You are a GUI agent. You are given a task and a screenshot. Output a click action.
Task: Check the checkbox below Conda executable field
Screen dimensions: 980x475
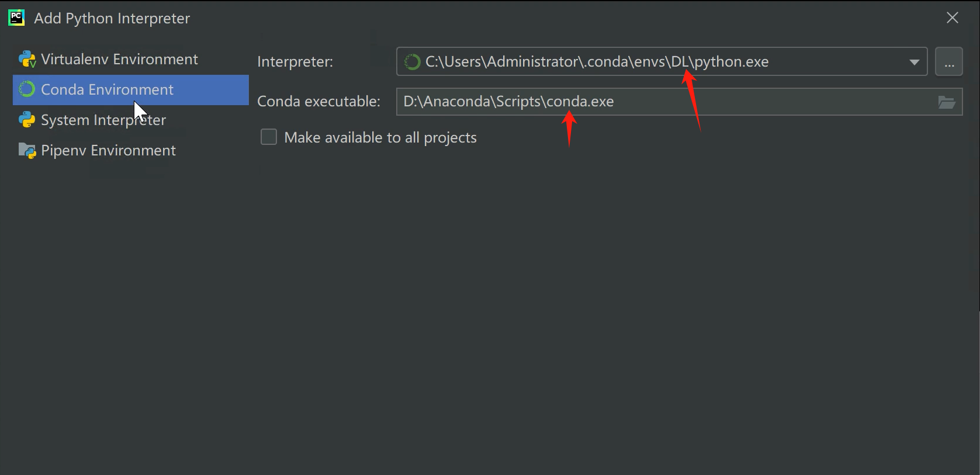[x=268, y=137]
